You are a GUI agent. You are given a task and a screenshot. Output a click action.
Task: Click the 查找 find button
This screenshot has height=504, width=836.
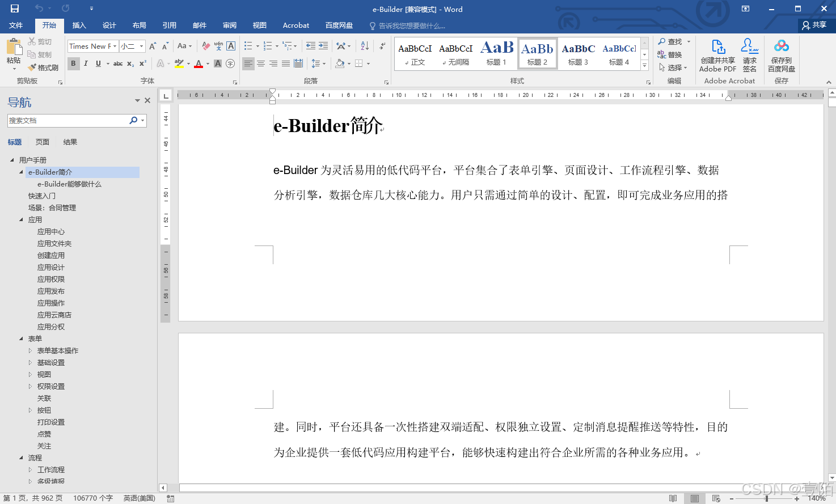[x=674, y=41]
